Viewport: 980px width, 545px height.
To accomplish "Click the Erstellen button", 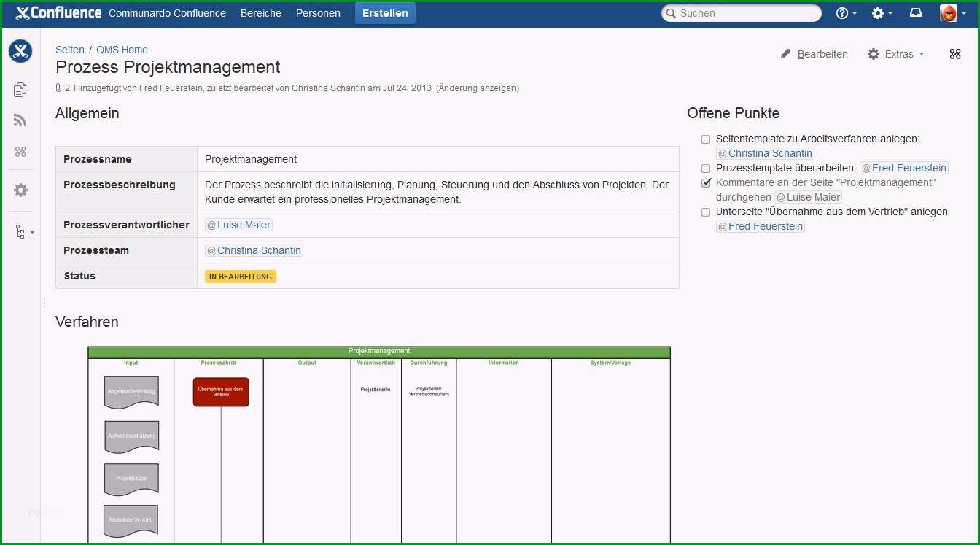I will tap(385, 13).
